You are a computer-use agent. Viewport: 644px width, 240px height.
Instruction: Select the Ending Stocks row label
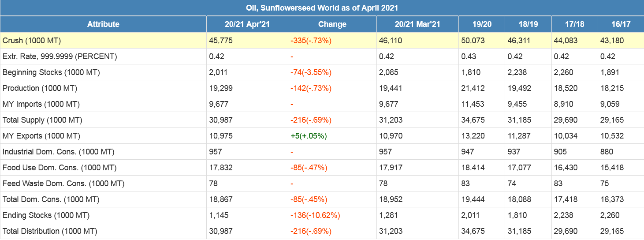[x=46, y=215]
